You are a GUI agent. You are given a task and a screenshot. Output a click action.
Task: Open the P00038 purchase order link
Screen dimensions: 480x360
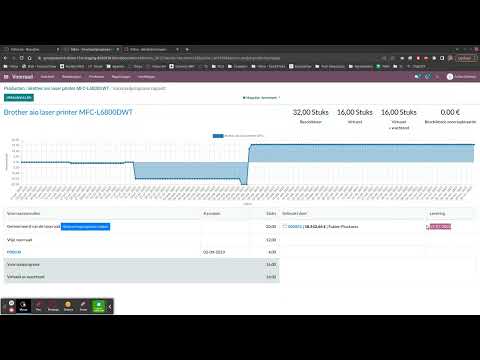(x=14, y=252)
